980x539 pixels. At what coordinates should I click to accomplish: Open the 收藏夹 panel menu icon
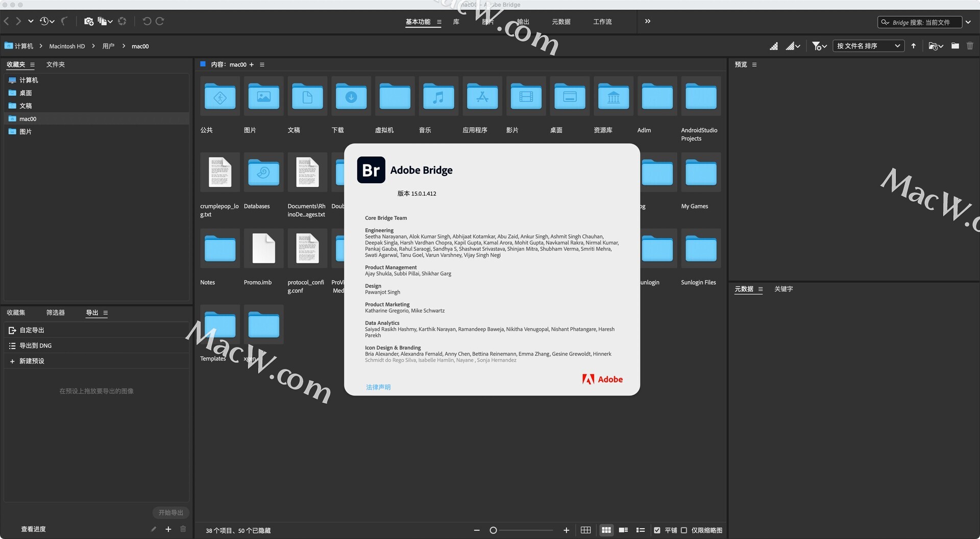pos(32,65)
